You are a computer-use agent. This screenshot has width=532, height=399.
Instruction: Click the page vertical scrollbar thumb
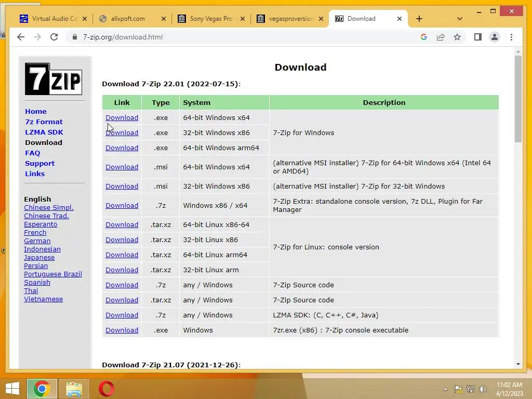click(518, 99)
